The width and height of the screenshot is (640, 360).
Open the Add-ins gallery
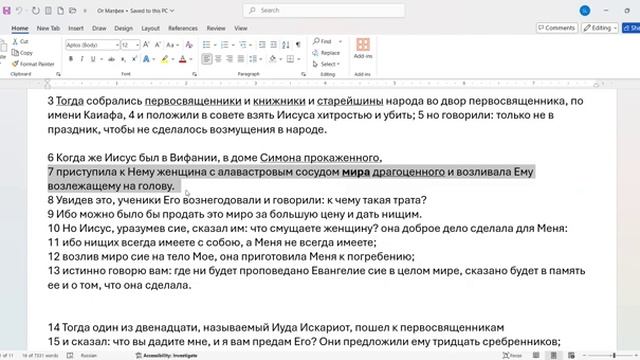[363, 48]
